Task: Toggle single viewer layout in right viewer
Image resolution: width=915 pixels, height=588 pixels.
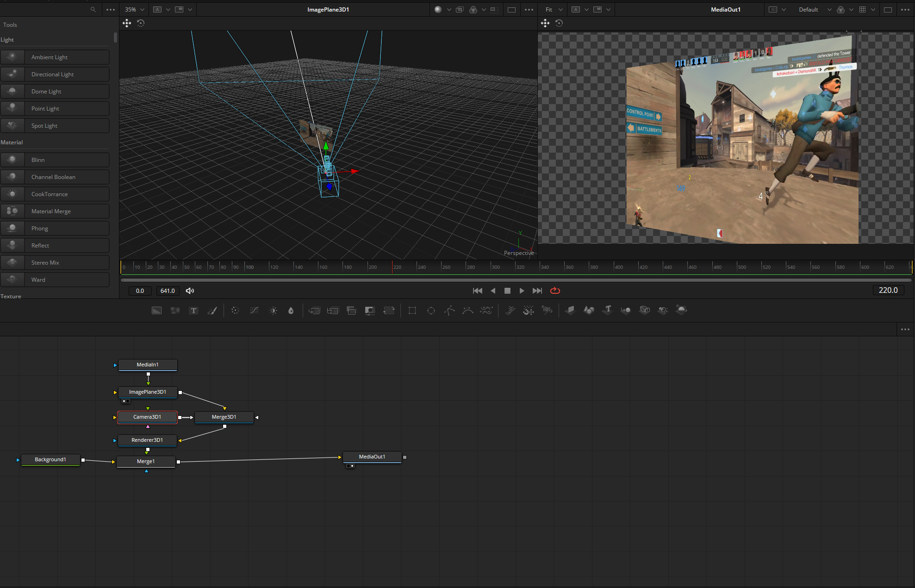Action: (888, 9)
